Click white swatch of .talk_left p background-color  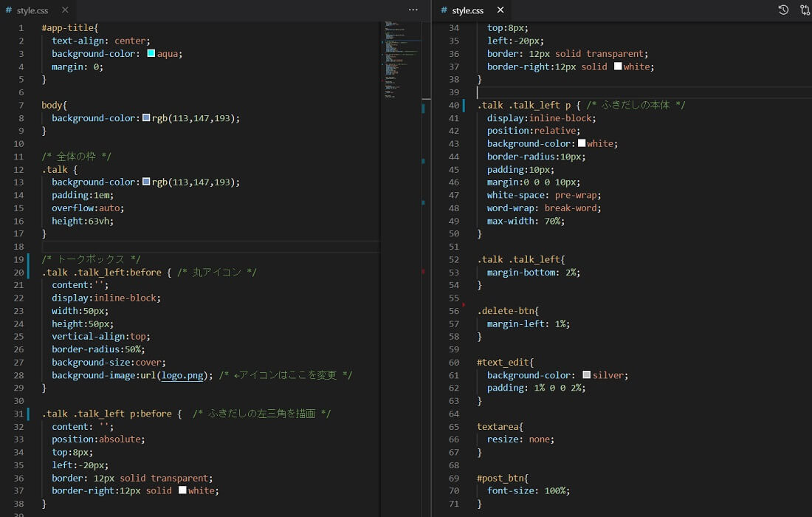pos(581,143)
